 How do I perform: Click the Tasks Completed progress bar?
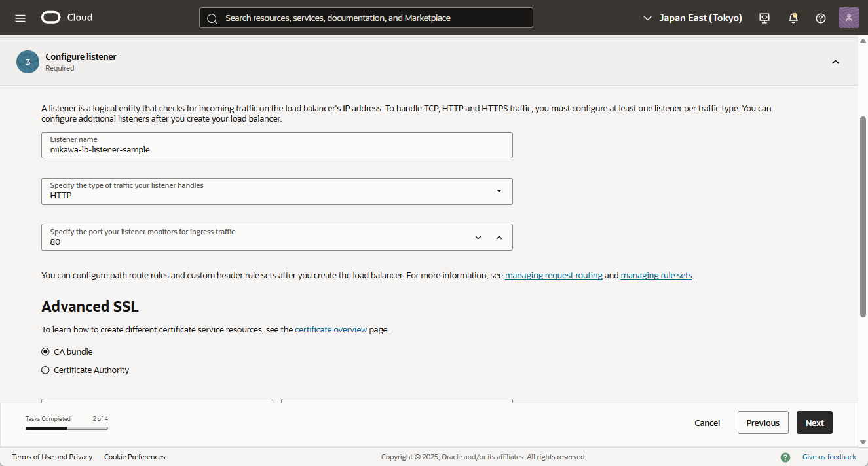[67, 428]
